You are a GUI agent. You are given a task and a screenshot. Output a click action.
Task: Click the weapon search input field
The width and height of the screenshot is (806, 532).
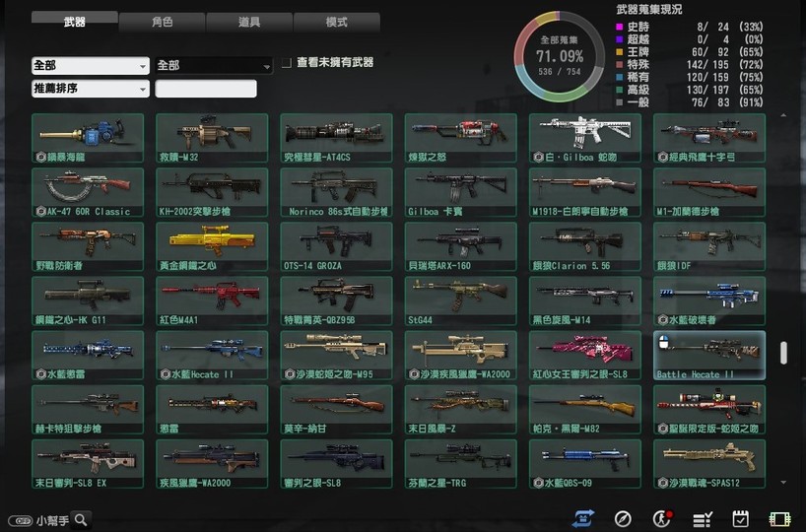click(206, 89)
